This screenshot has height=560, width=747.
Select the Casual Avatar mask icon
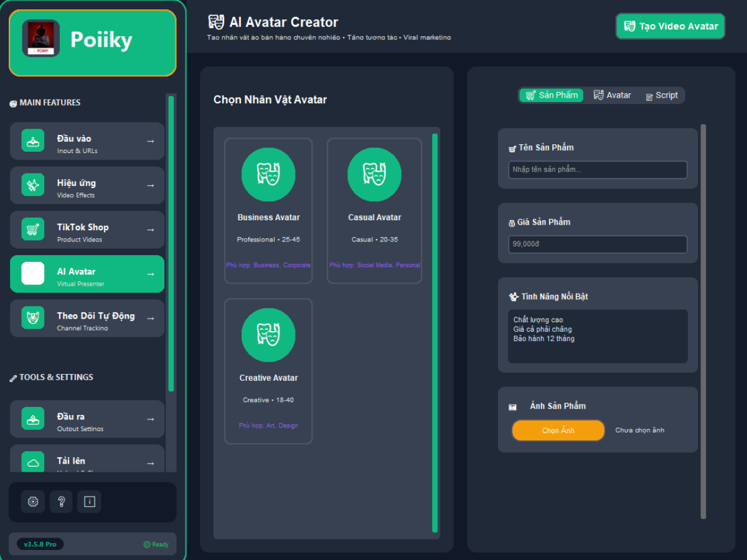pyautogui.click(x=374, y=175)
